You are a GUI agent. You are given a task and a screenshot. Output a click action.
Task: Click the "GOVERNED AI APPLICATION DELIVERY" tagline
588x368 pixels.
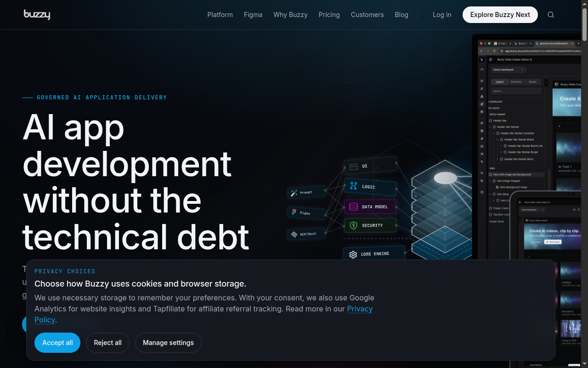(102, 98)
